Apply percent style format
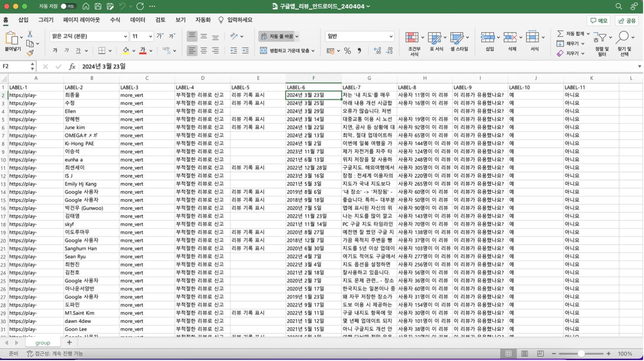The height and width of the screenshot is (361, 644). [x=348, y=51]
